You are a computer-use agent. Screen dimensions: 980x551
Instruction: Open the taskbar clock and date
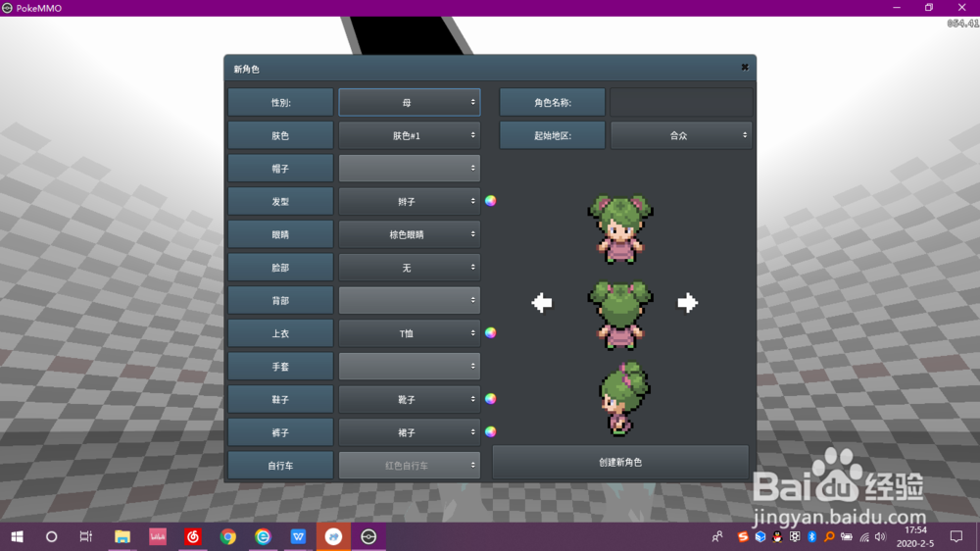point(915,536)
